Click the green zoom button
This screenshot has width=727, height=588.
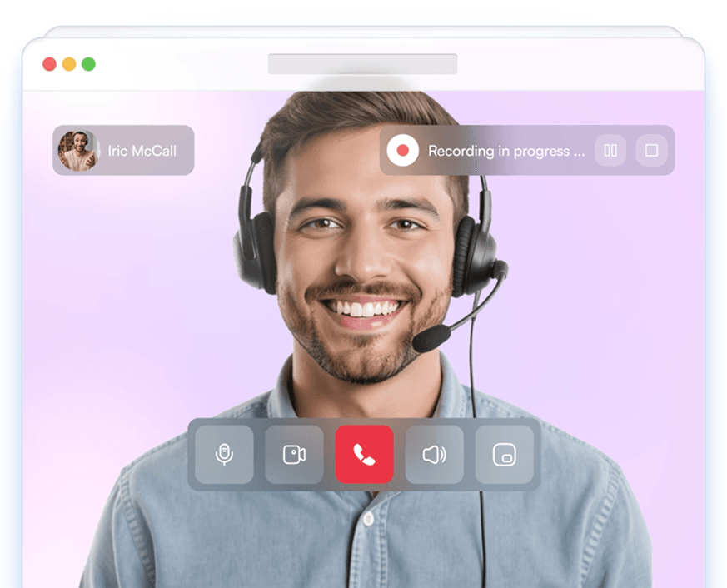(x=87, y=63)
